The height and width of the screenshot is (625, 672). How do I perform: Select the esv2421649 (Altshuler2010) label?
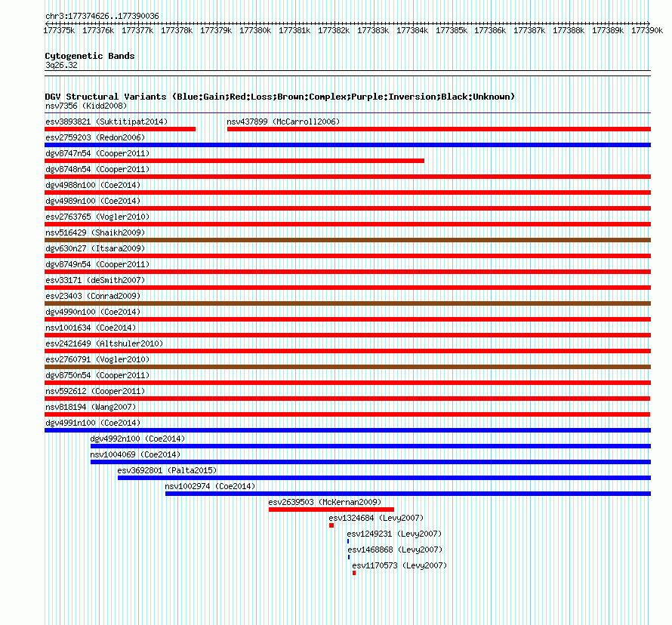pos(104,343)
